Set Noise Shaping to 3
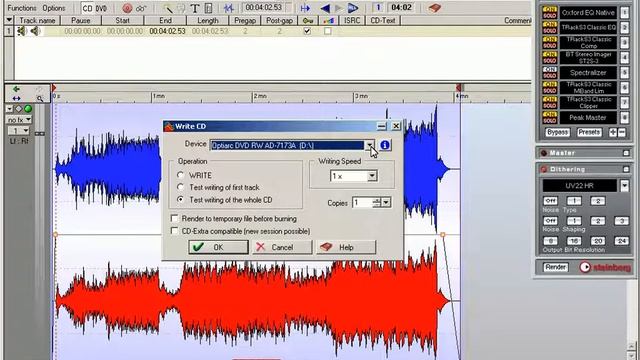The height and width of the screenshot is (360, 640). click(621, 221)
